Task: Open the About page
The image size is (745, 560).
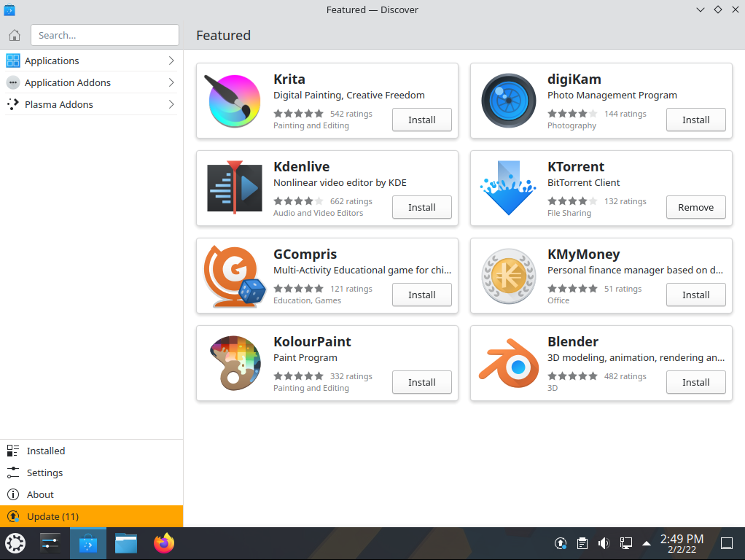Action: [x=91, y=494]
